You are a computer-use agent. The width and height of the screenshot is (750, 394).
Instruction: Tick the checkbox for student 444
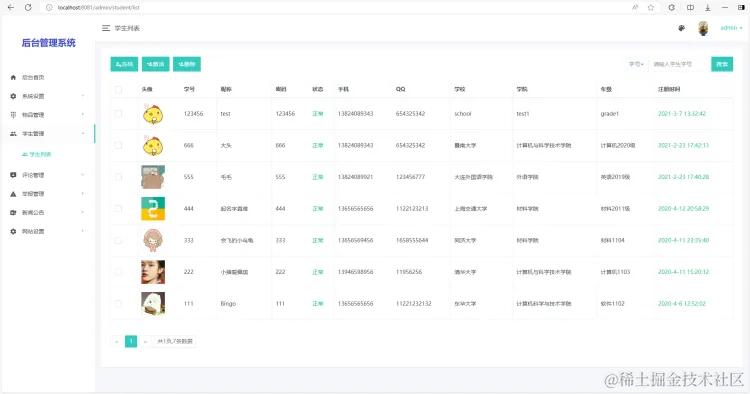pos(118,208)
